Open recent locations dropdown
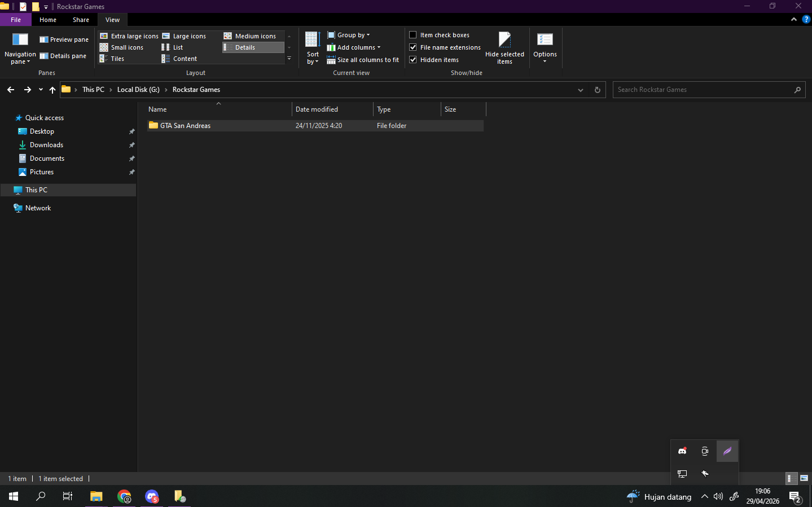The image size is (812, 507). [41, 90]
